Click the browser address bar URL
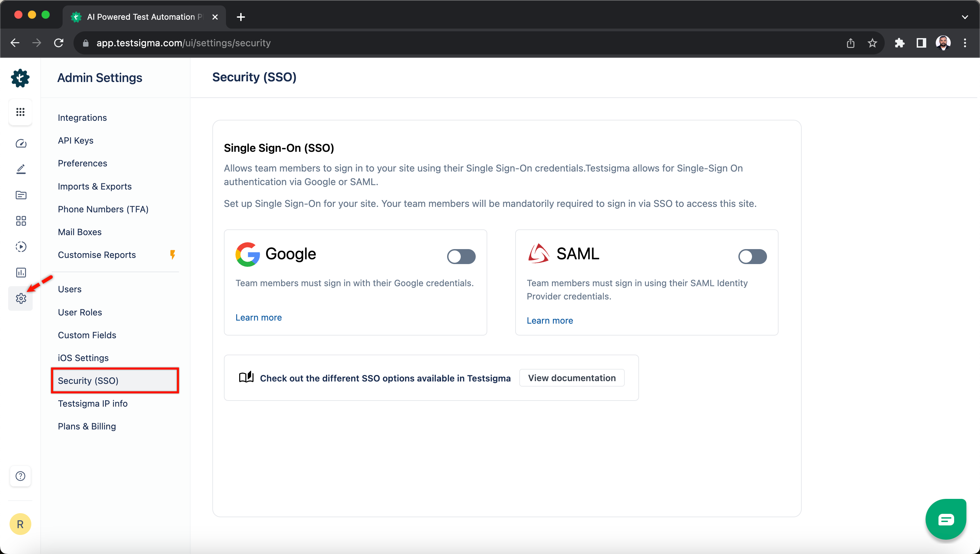This screenshot has width=980, height=554. coord(183,43)
